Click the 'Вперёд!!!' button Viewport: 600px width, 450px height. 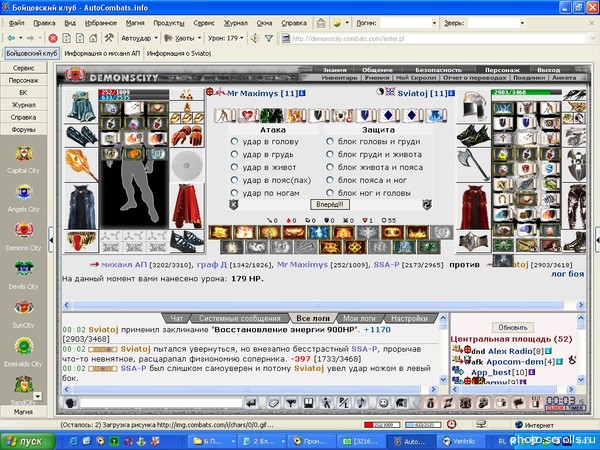click(329, 205)
